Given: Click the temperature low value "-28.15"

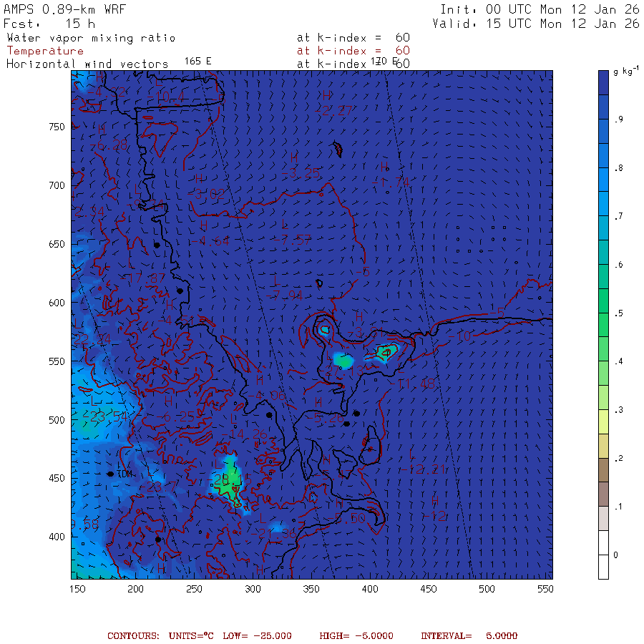Looking at the screenshot, I should (230, 479).
